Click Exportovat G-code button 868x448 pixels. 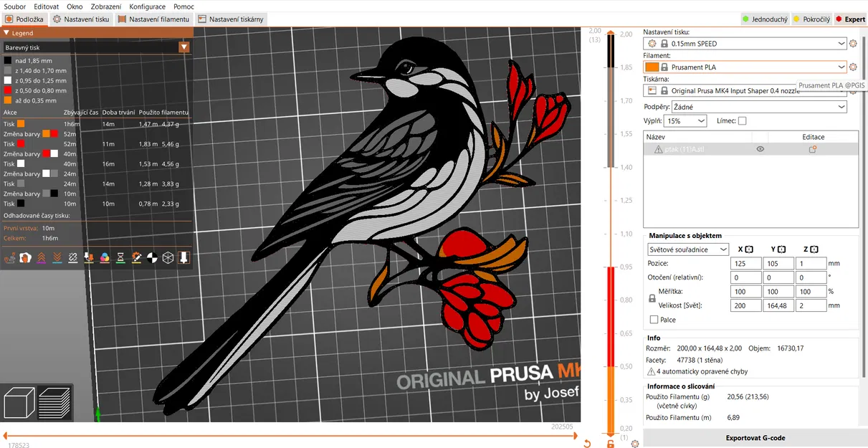coord(755,438)
